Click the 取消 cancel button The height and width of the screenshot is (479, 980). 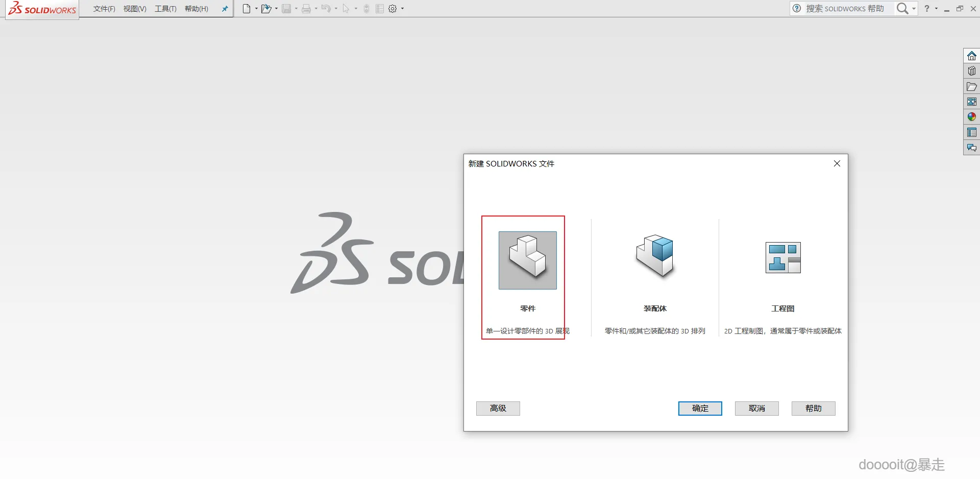pos(757,409)
